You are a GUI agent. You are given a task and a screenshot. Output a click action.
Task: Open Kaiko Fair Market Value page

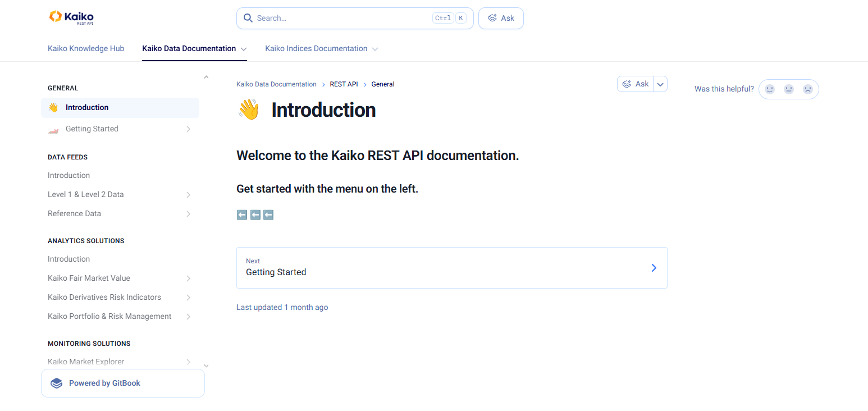tap(120, 278)
